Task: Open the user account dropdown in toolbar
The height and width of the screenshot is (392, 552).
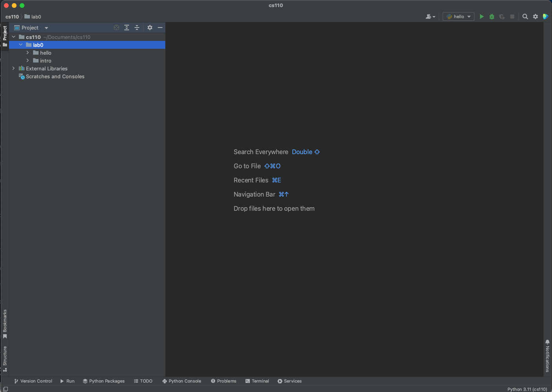Action: [430, 17]
